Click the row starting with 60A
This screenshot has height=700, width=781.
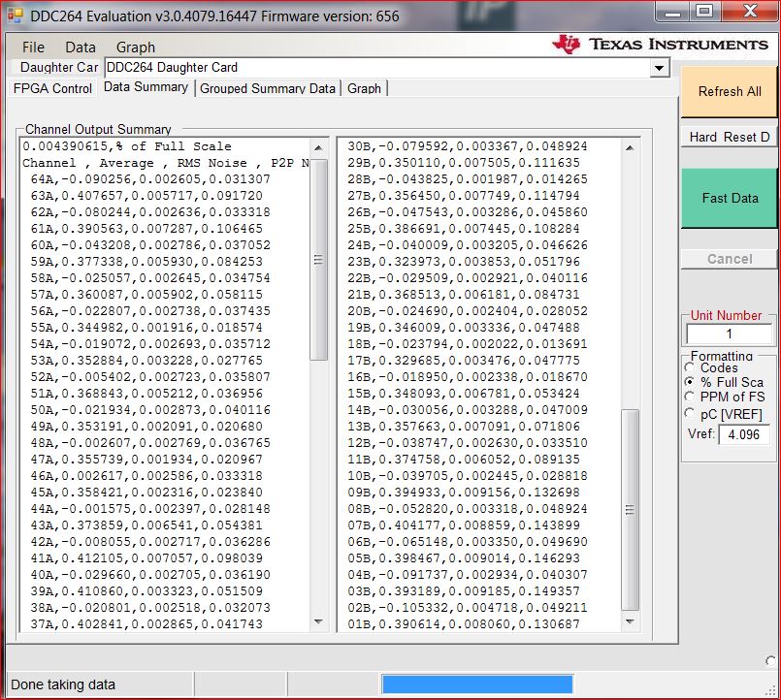[150, 245]
